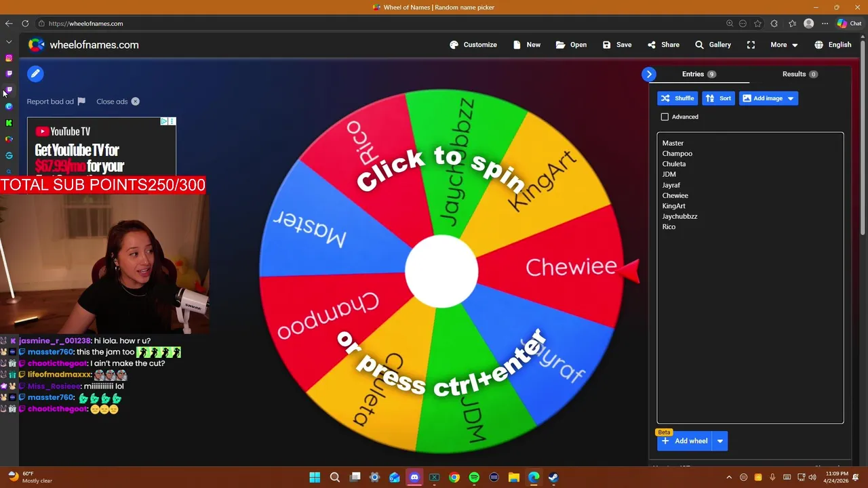The height and width of the screenshot is (488, 868).
Task: Open the weather widget
Action: [x=28, y=478]
